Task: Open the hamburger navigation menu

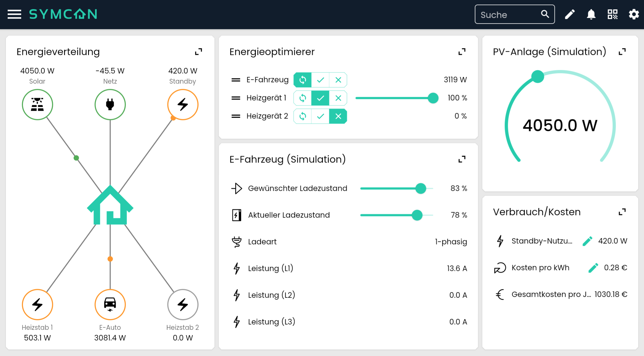Action: pyautogui.click(x=14, y=14)
